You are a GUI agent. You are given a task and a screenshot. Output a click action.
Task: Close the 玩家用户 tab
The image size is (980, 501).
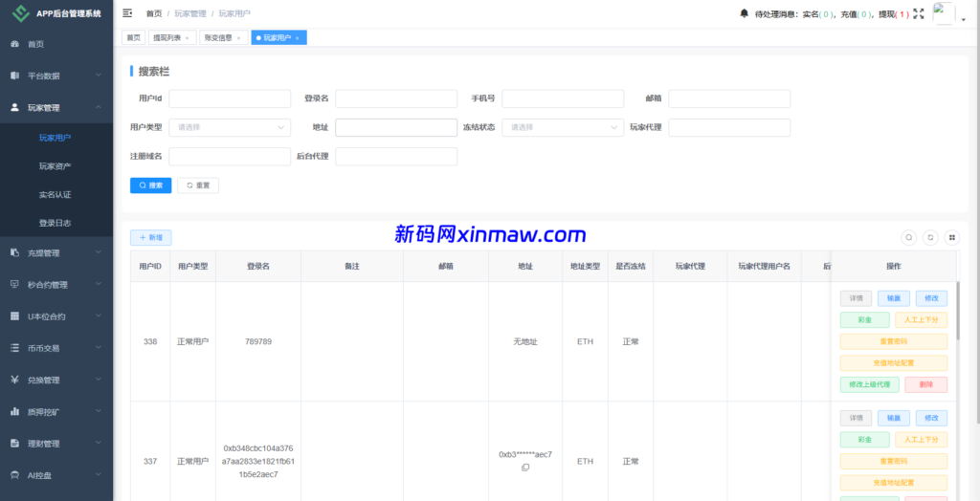[297, 38]
